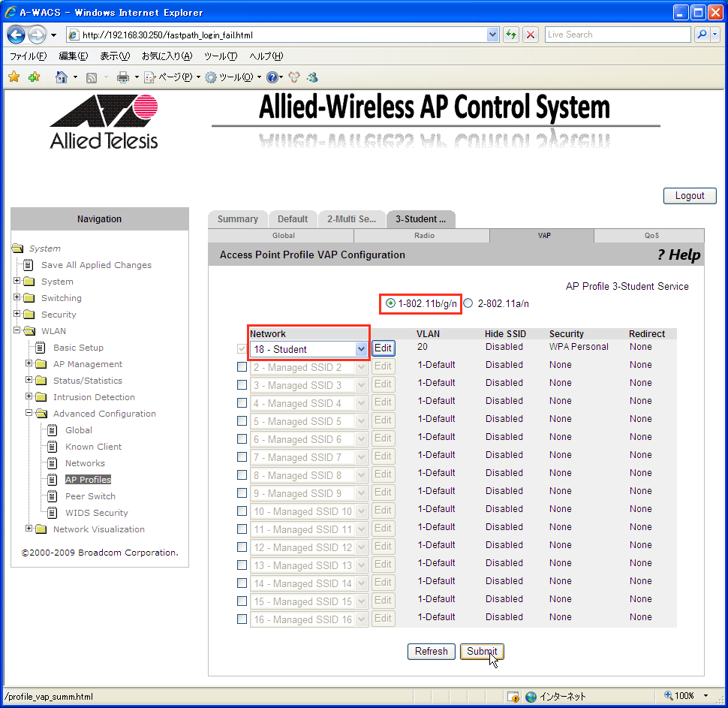
Task: Click the Internet zone globe in the status bar
Action: 531,697
